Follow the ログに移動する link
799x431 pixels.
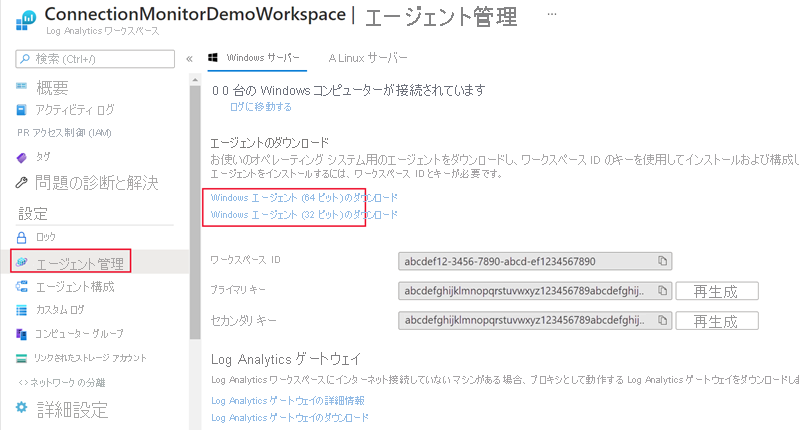click(261, 107)
